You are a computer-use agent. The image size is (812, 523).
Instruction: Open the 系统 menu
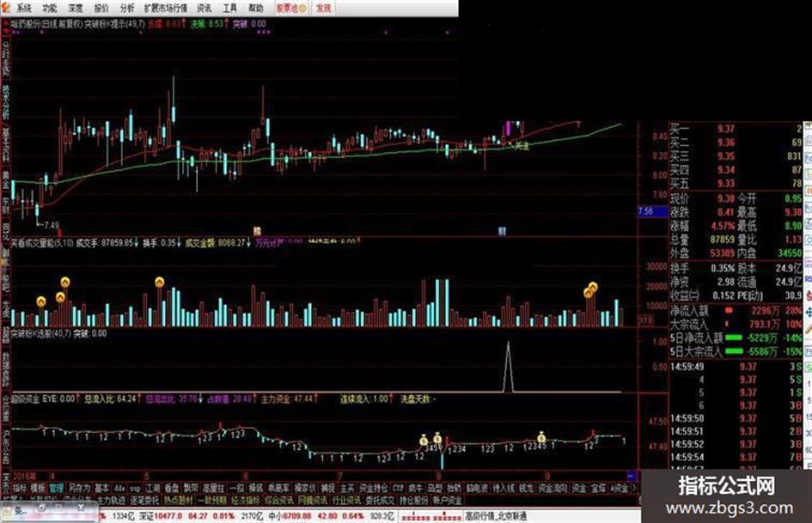(x=24, y=8)
